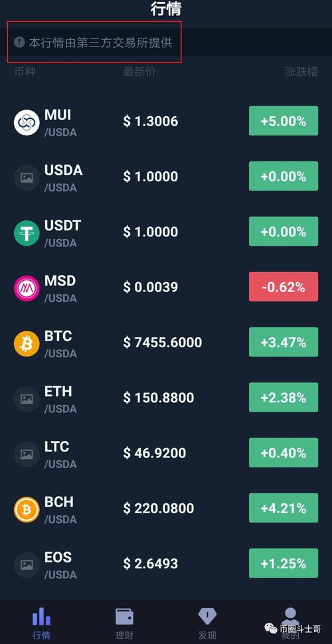Sort by 涨跌幅 column header
The width and height of the screenshot is (332, 644).
pos(301,72)
